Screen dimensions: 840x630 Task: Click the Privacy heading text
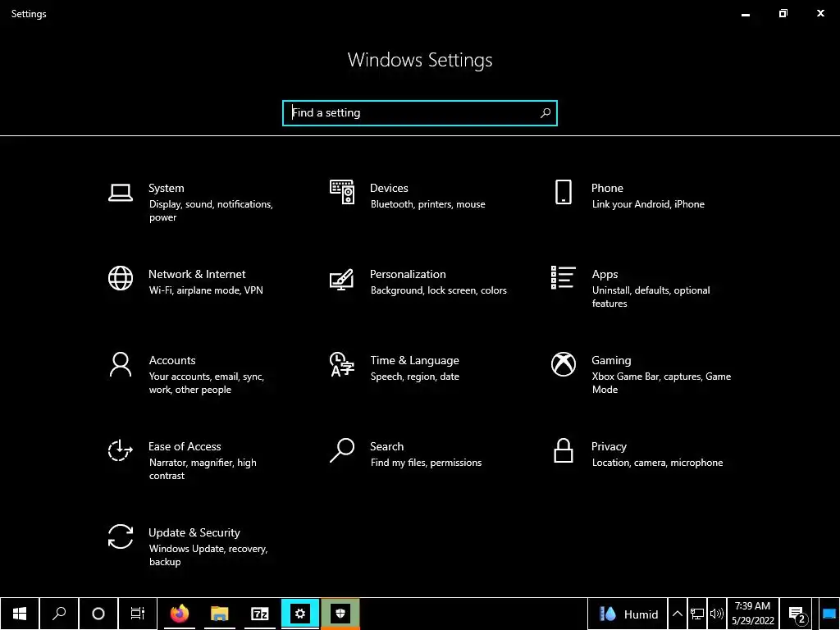pos(609,447)
